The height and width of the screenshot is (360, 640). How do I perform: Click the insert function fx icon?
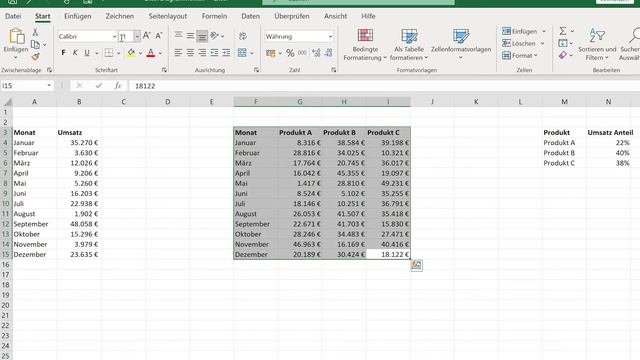point(118,86)
